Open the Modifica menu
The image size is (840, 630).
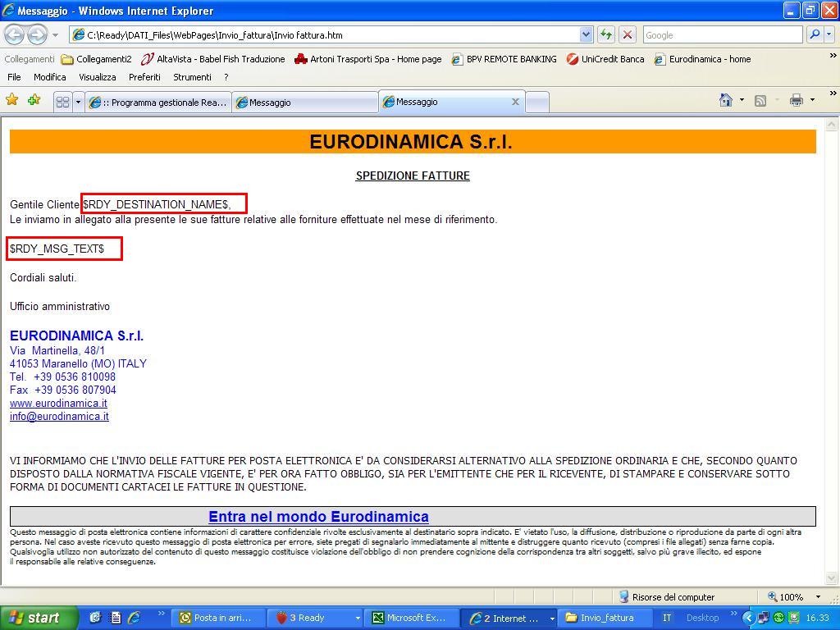pos(50,77)
